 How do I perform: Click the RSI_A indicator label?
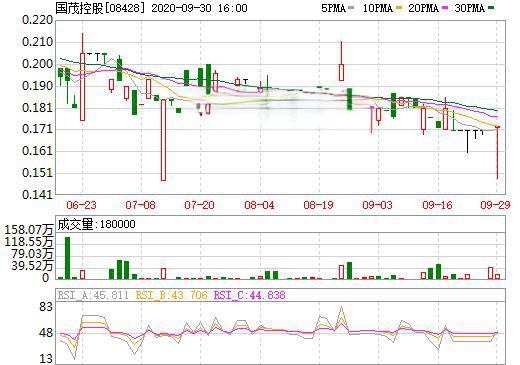[x=93, y=295]
